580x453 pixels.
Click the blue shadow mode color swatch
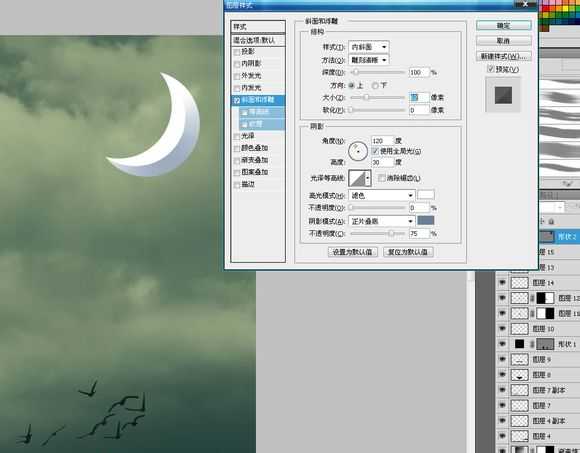[426, 221]
